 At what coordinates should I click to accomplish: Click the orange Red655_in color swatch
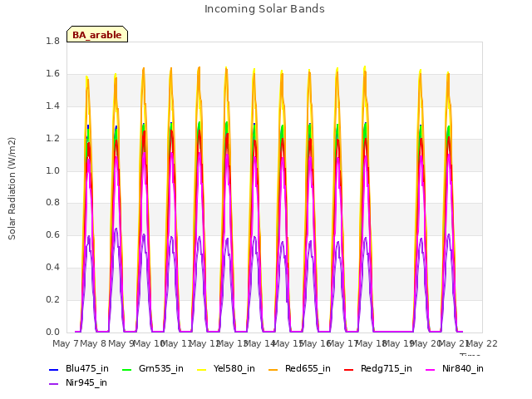coord(273,369)
